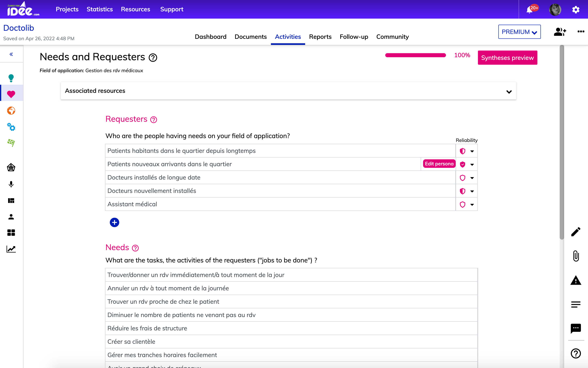
Task: Open reliability dropdown for Docteurs nouvellement installés
Action: tap(472, 191)
